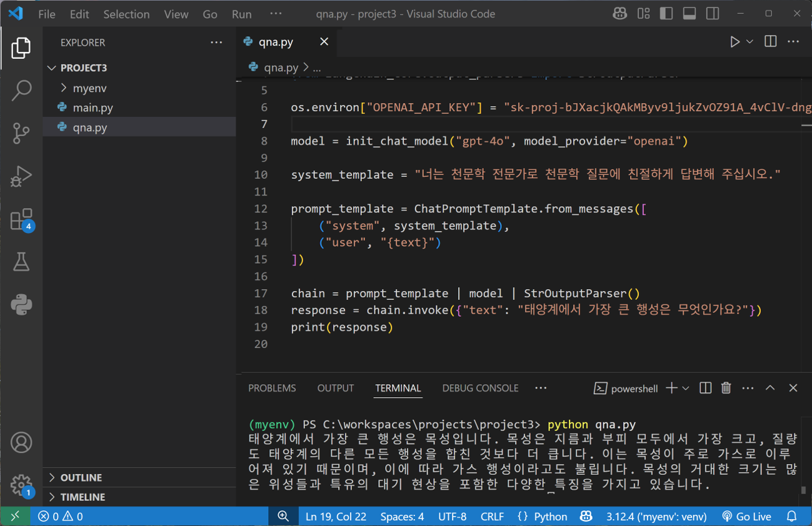Viewport: 812px width, 526px height.
Task: Open the File menu
Action: click(x=47, y=14)
